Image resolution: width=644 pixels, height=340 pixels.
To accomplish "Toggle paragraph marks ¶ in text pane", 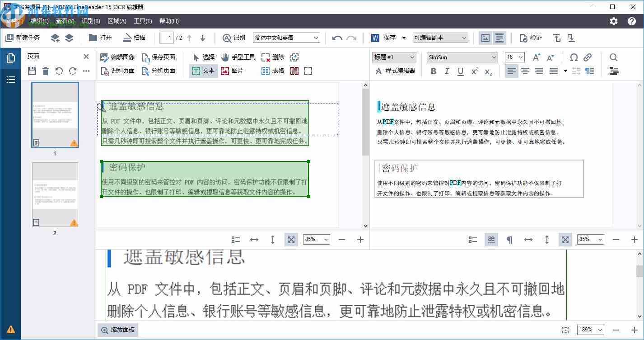I will coord(509,240).
